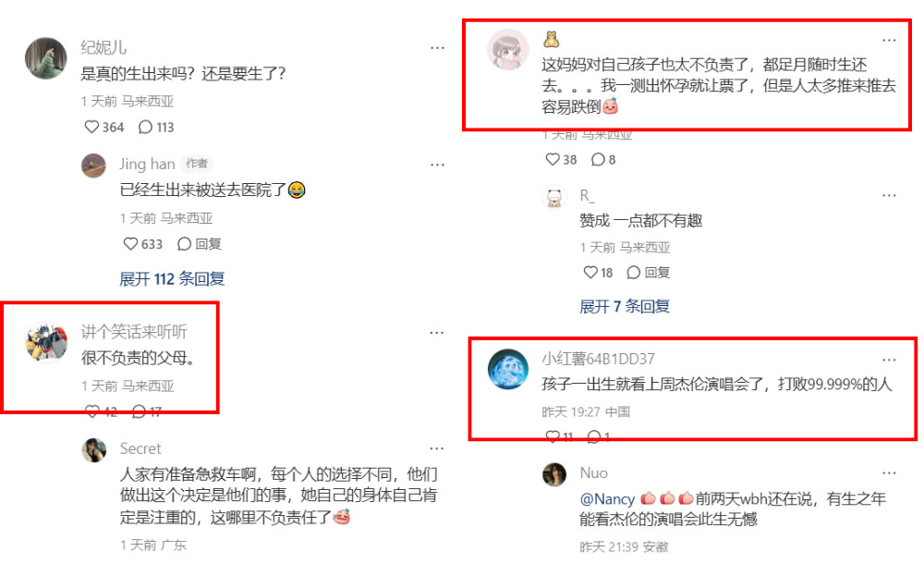Reply to R_'s comment
This screenshot has height=576, width=924.
point(649,272)
